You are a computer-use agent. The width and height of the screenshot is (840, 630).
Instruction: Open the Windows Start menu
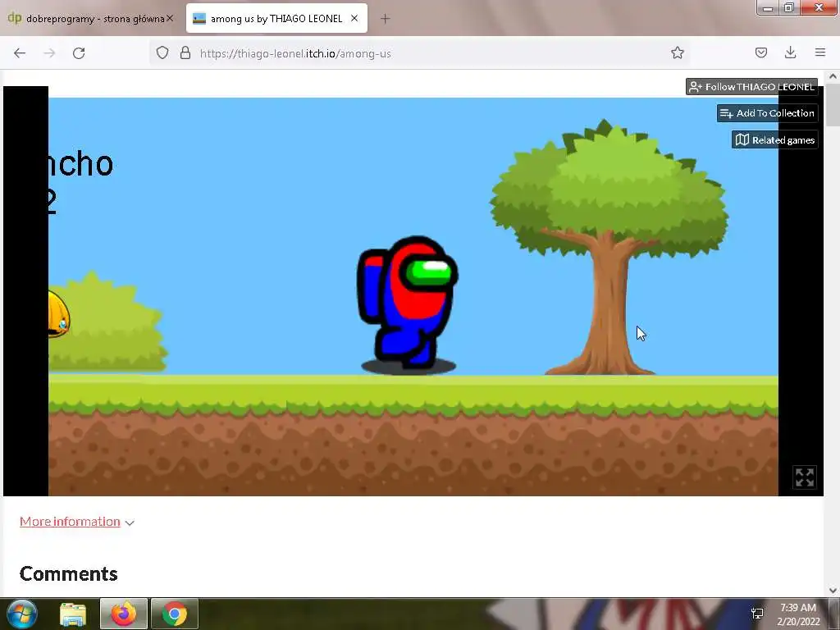[x=21, y=614]
